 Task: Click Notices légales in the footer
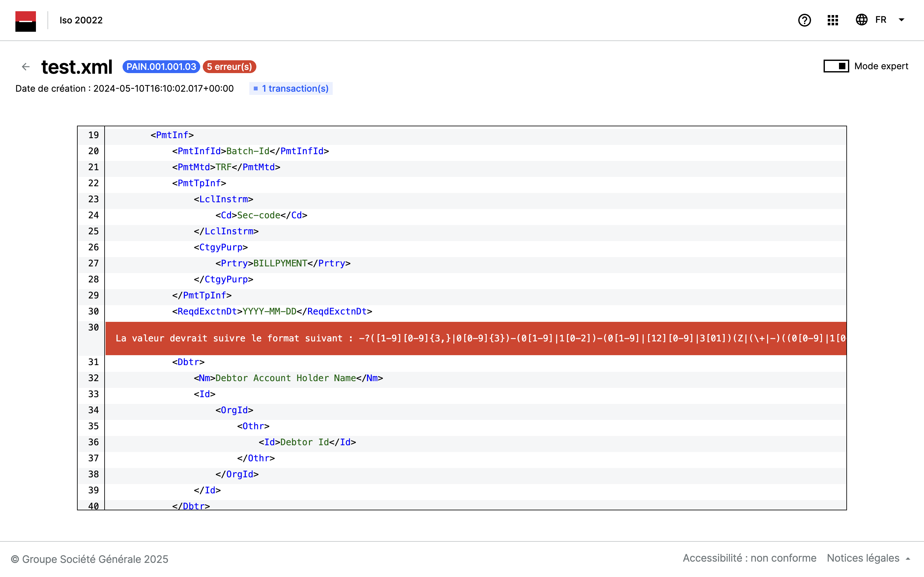pyautogui.click(x=863, y=558)
